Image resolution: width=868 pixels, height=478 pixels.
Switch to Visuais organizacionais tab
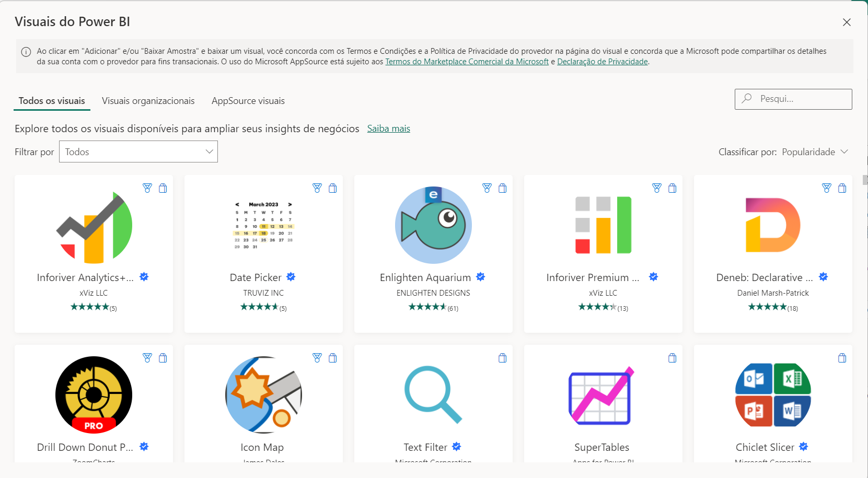(x=148, y=101)
